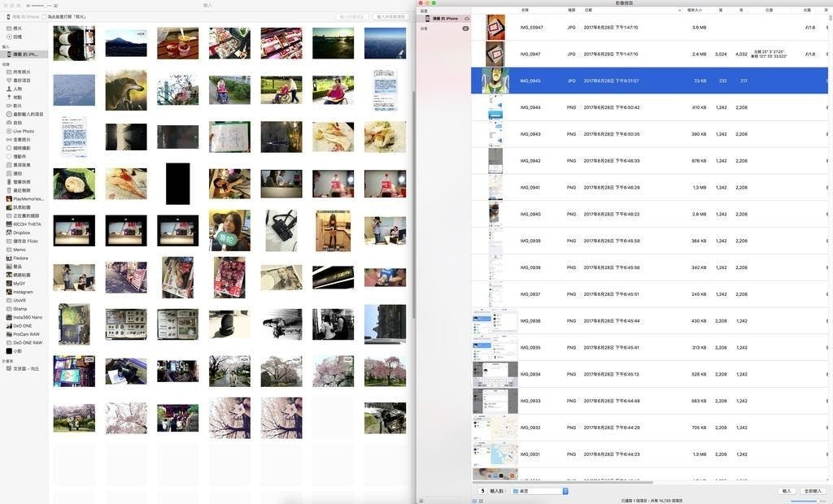Select the iPhone device in Image Capture sidebar

445,19
